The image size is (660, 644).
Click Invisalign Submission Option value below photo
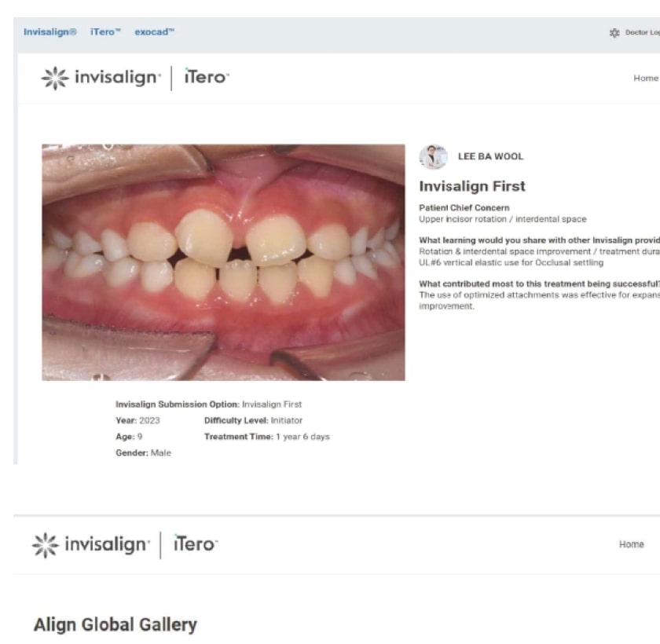(271, 404)
